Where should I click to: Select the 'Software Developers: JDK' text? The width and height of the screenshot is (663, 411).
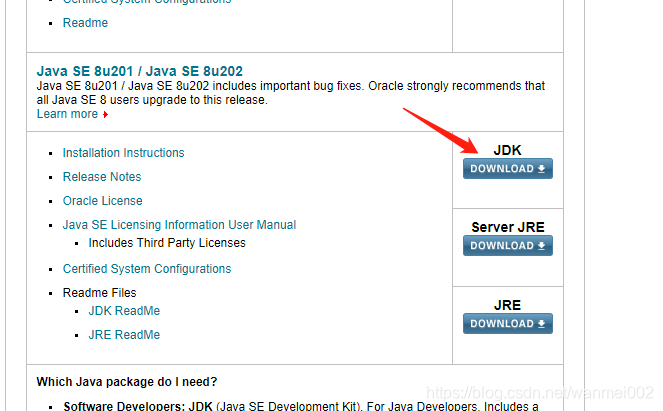coord(138,406)
